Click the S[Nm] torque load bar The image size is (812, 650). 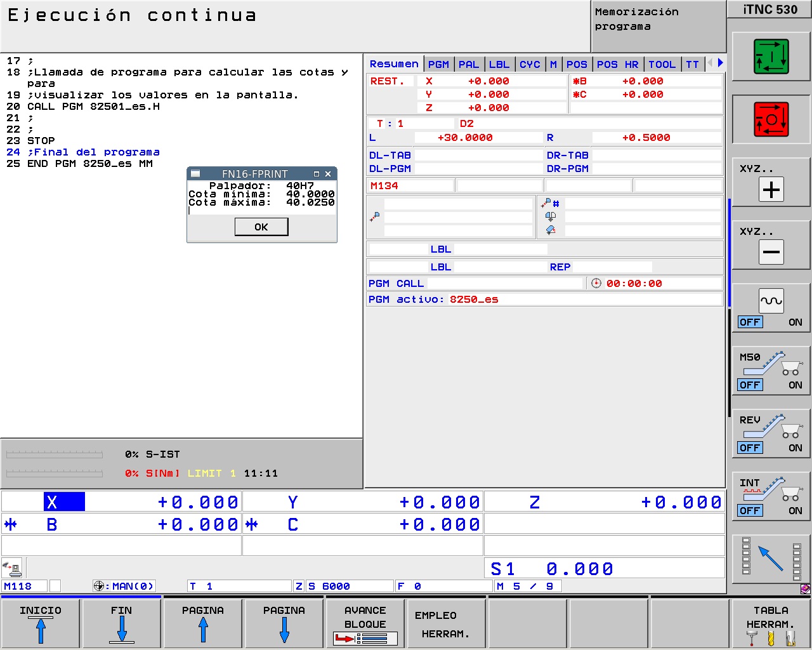tap(54, 474)
